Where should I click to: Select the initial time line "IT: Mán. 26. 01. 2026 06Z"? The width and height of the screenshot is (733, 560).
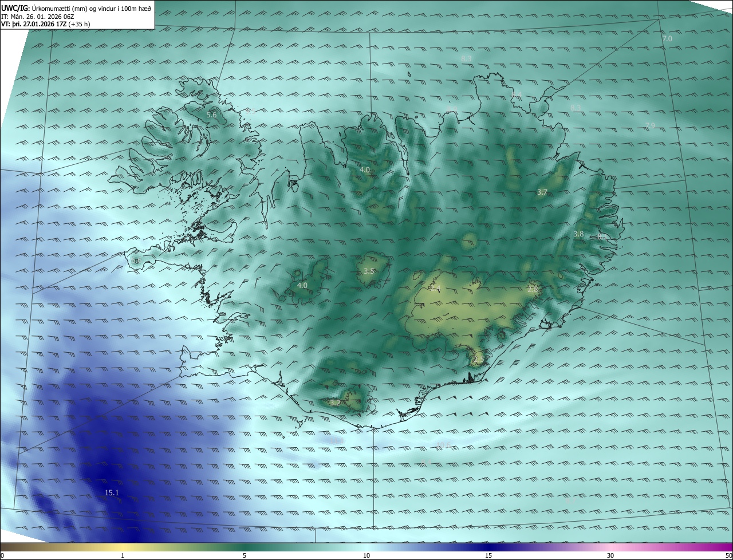click(x=38, y=16)
